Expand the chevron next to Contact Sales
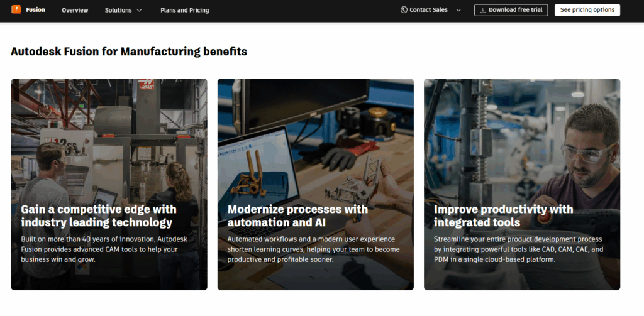 coord(458,10)
